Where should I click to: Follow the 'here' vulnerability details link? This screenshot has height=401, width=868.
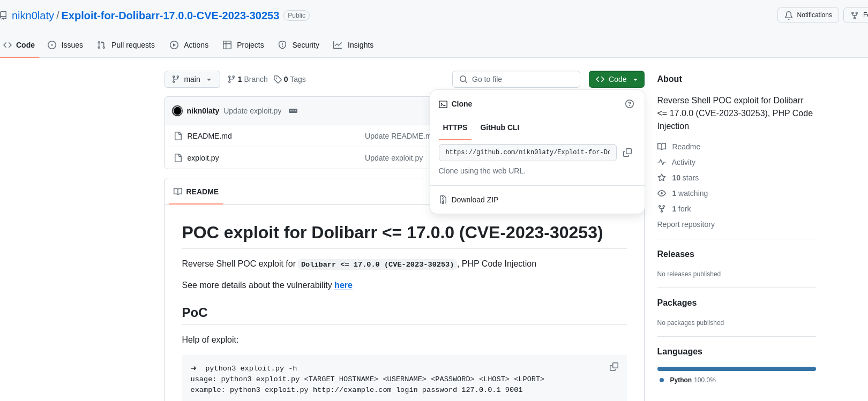click(343, 285)
